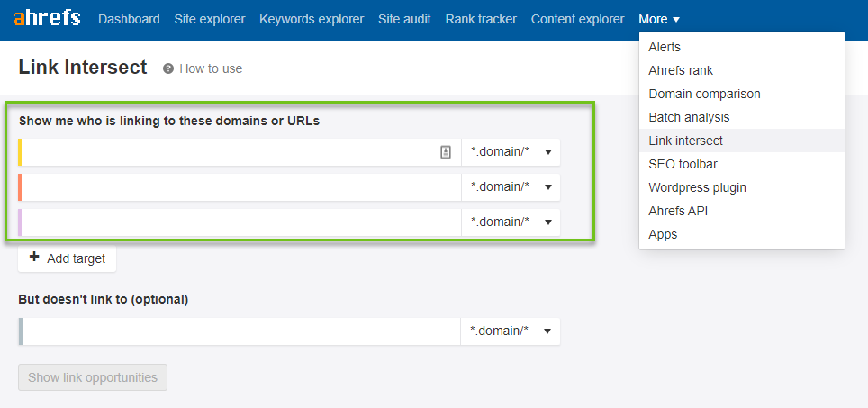Click the contact-fill icon in first target field

pyautogui.click(x=446, y=152)
